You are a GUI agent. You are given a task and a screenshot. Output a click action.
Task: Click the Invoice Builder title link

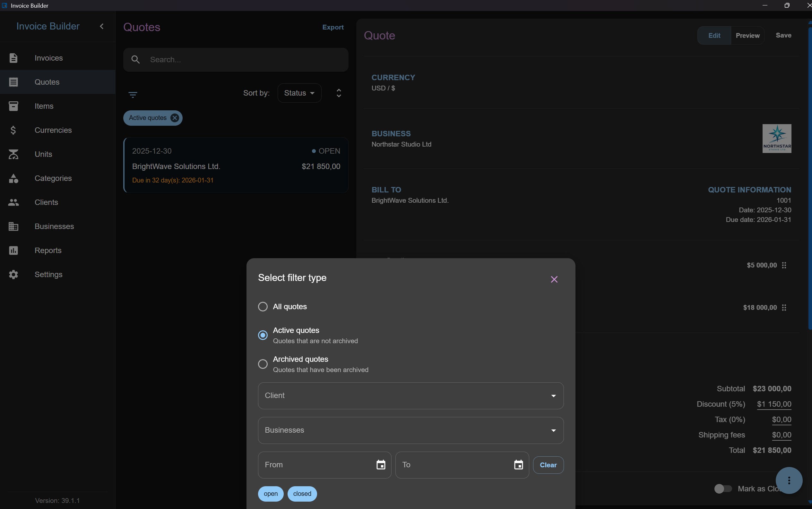tap(48, 26)
